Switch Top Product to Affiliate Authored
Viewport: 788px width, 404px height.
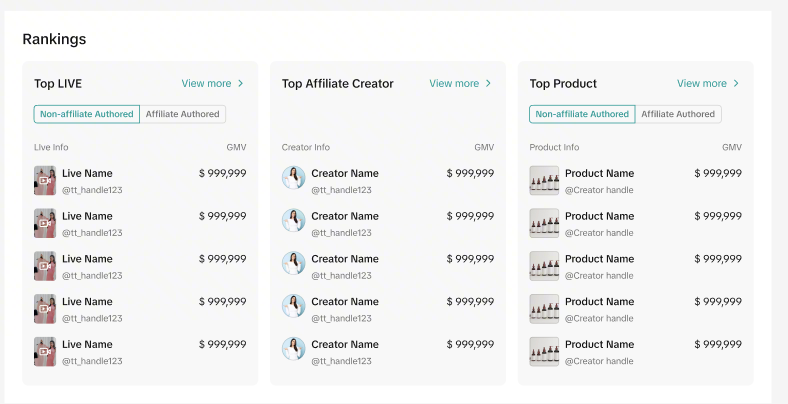tap(678, 114)
